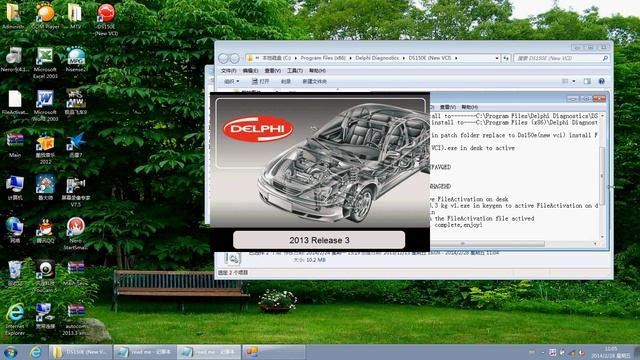Click Program Files (x86) in address path
This screenshot has width=640, height=360.
click(x=323, y=58)
